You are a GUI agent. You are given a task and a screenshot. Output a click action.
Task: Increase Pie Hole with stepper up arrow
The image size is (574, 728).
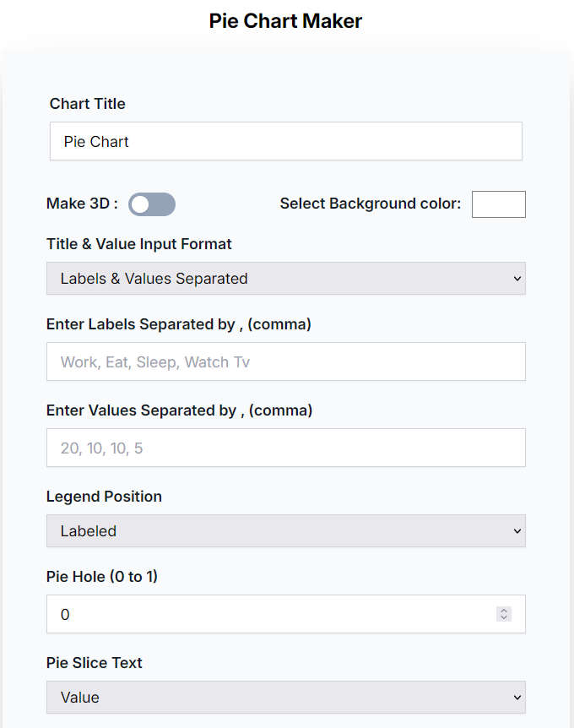tap(504, 611)
